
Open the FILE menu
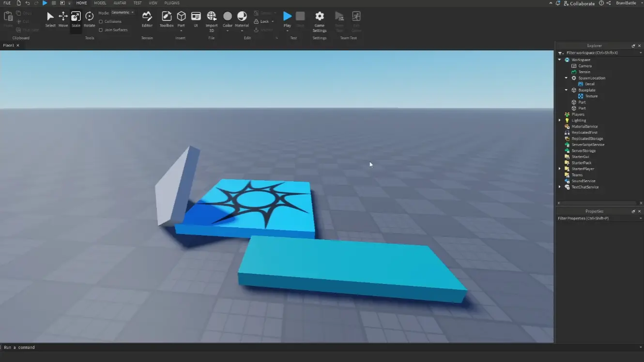point(7,3)
